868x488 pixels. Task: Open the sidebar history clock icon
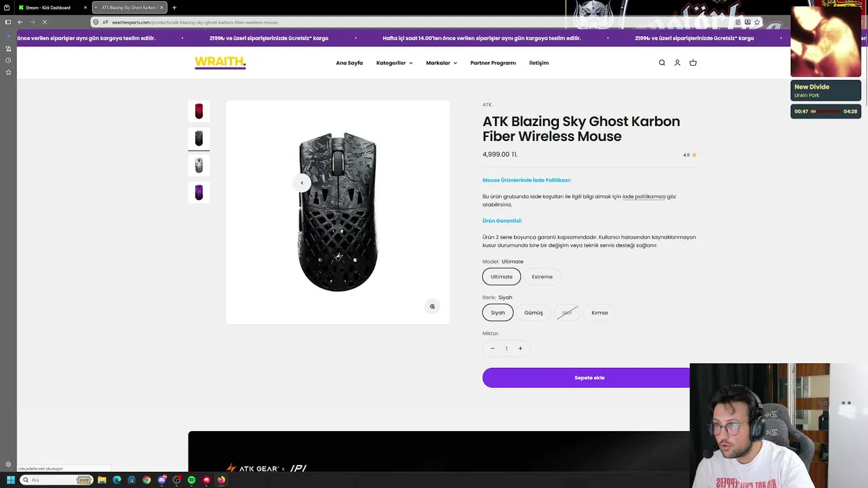[x=8, y=60]
